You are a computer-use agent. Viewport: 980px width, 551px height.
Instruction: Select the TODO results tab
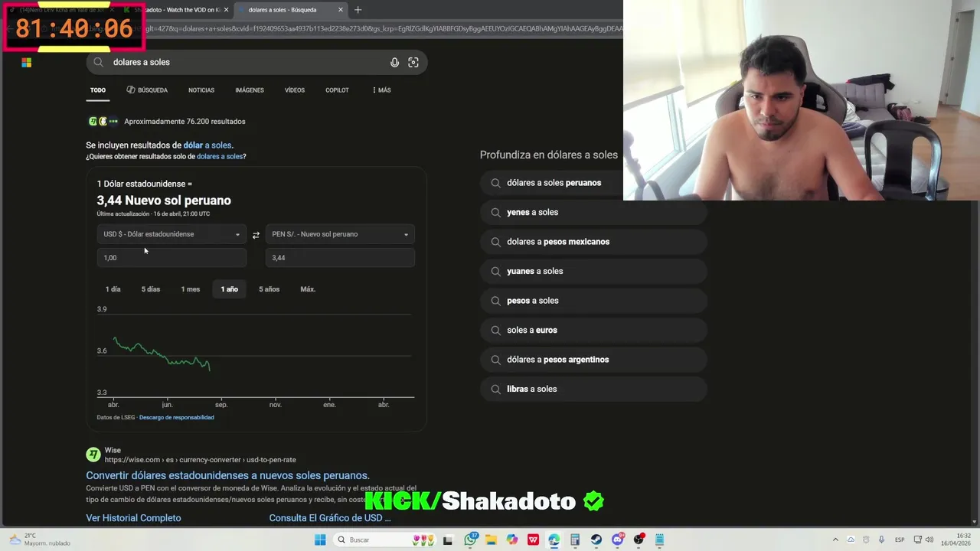98,90
